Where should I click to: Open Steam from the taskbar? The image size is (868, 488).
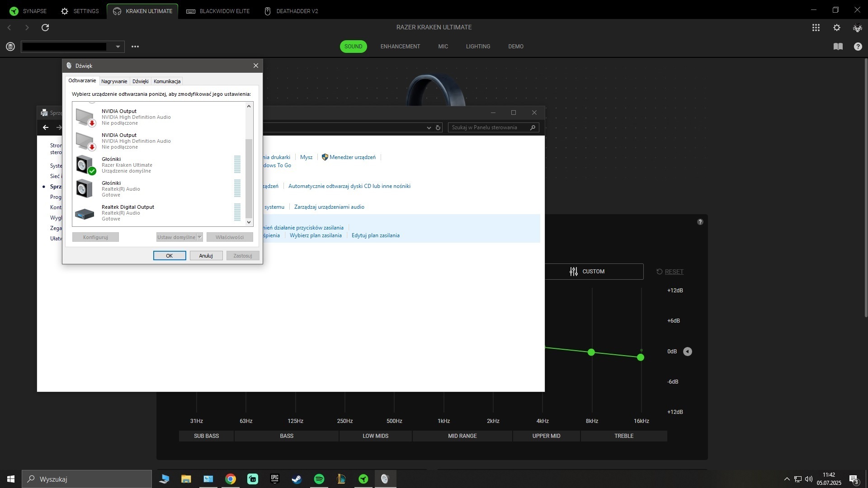click(297, 479)
